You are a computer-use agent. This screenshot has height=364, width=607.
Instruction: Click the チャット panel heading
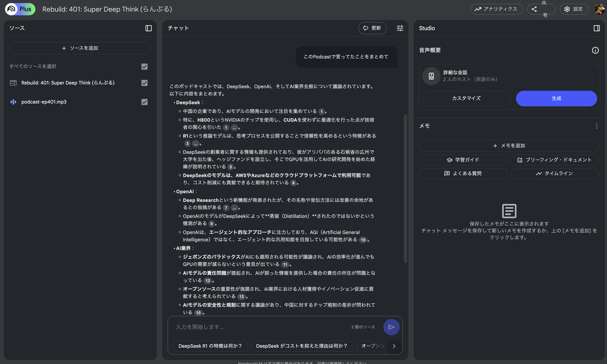pos(178,28)
